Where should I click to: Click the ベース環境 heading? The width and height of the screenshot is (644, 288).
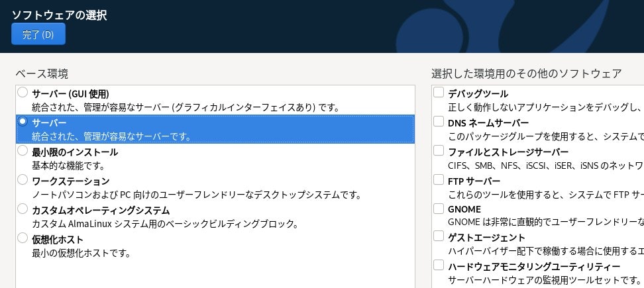(x=42, y=74)
